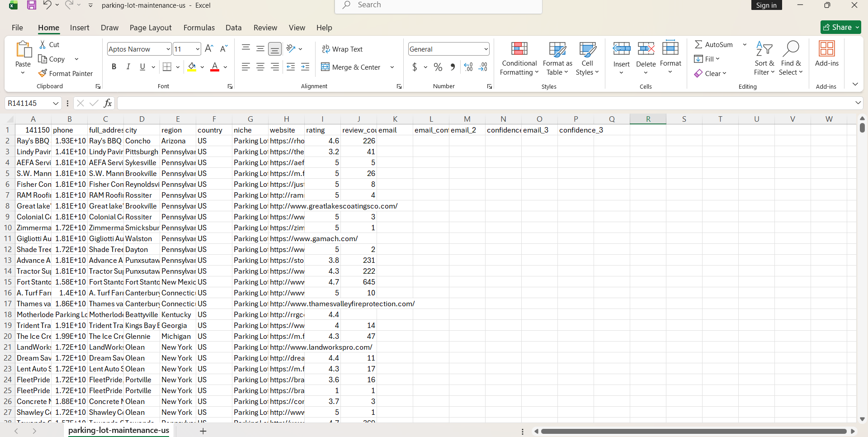868x437 pixels.
Task: Open Font Color dropdown arrow
Action: point(225,67)
